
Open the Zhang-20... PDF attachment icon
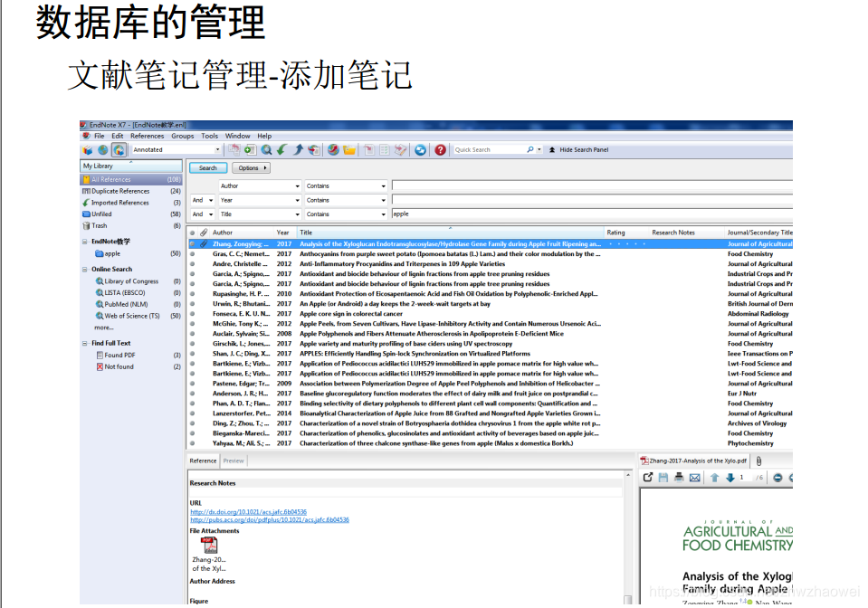209,546
